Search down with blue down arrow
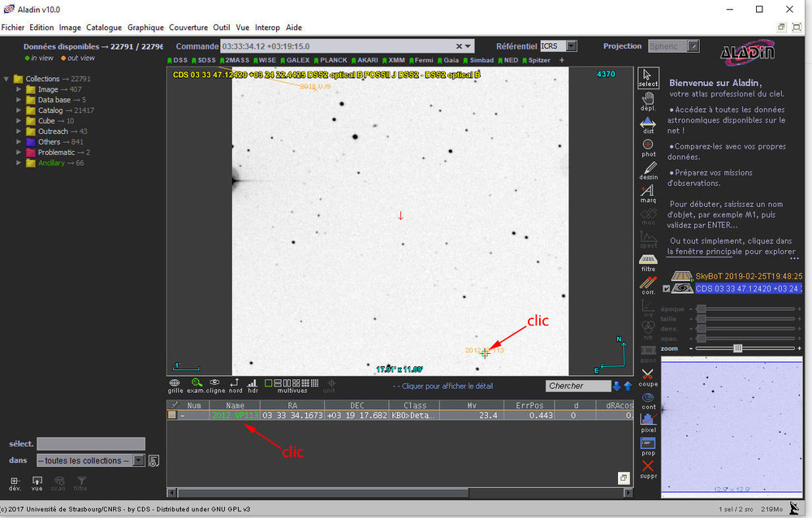This screenshot has height=518, width=812. 616,386
